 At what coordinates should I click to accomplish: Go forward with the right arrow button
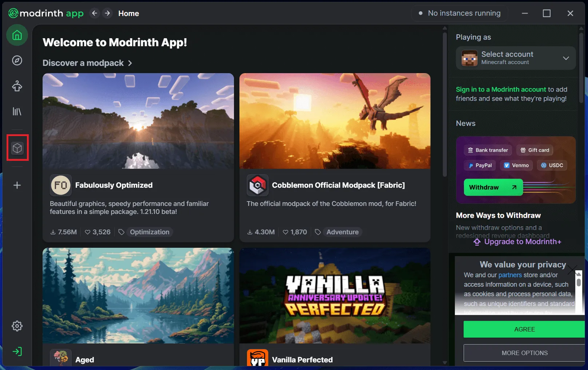107,13
